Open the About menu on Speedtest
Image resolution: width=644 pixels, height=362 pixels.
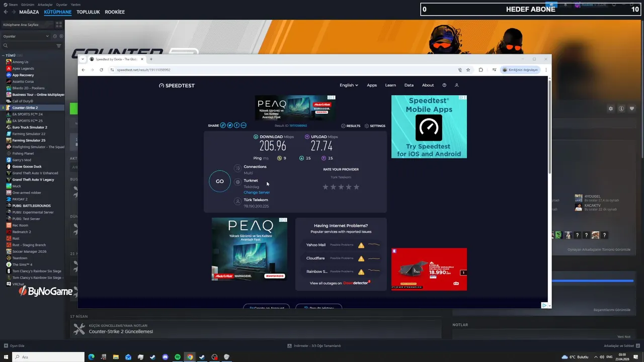pos(428,85)
